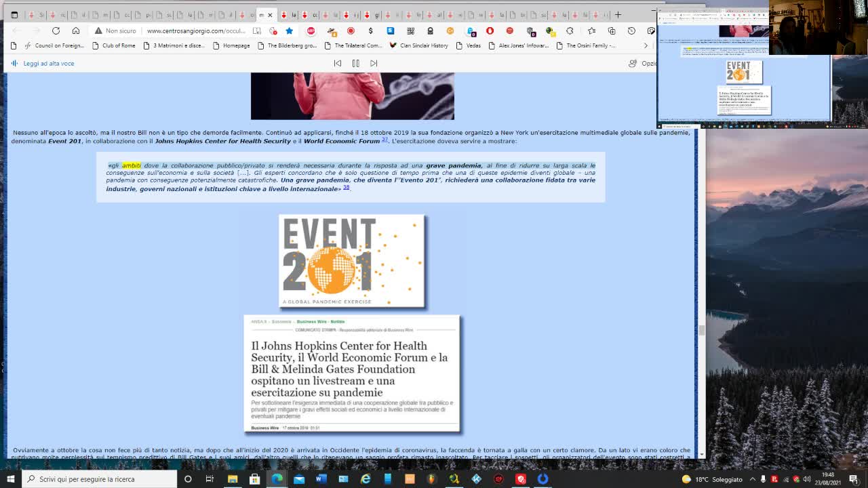Open the Homepage bookmark

tap(231, 45)
